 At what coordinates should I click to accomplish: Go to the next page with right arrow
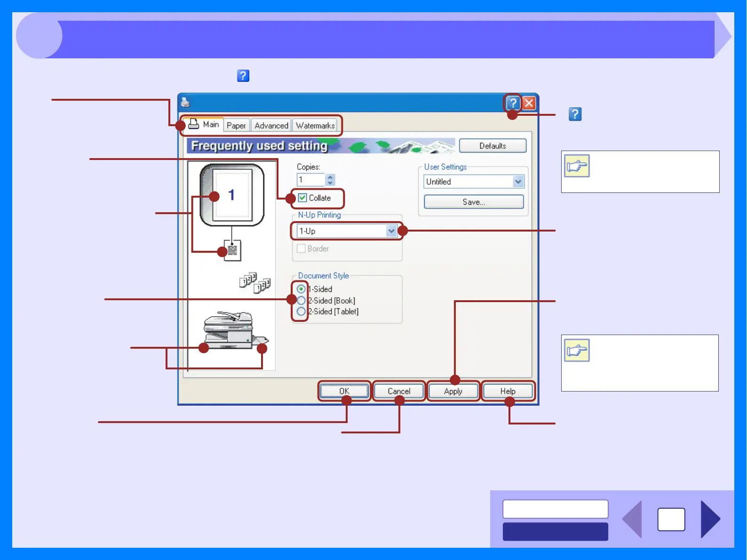710,519
